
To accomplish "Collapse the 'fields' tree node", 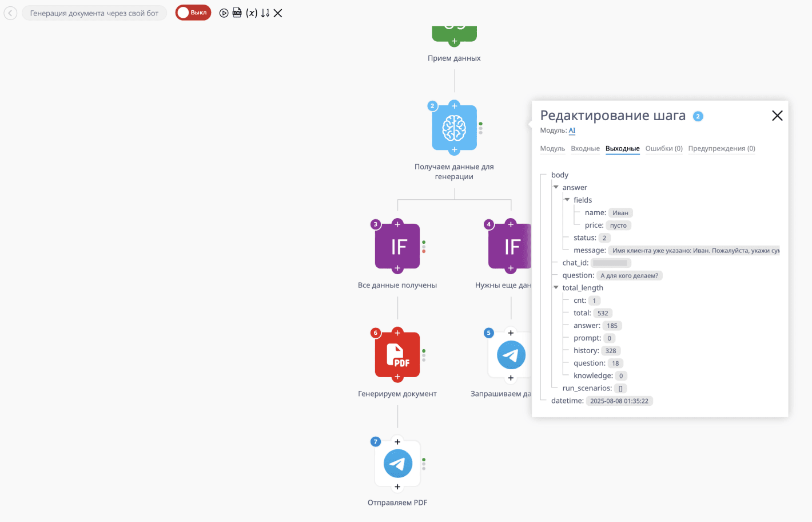I will [567, 200].
